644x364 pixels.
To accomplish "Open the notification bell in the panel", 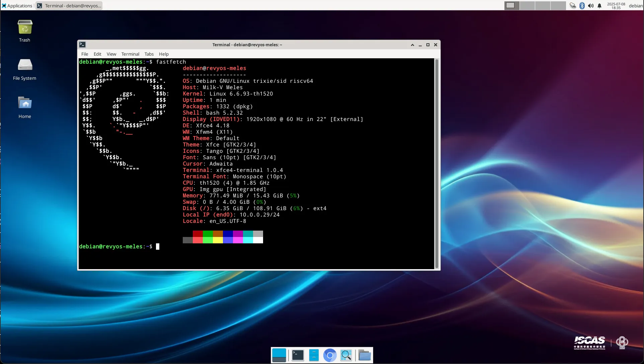I will (x=599, y=6).
